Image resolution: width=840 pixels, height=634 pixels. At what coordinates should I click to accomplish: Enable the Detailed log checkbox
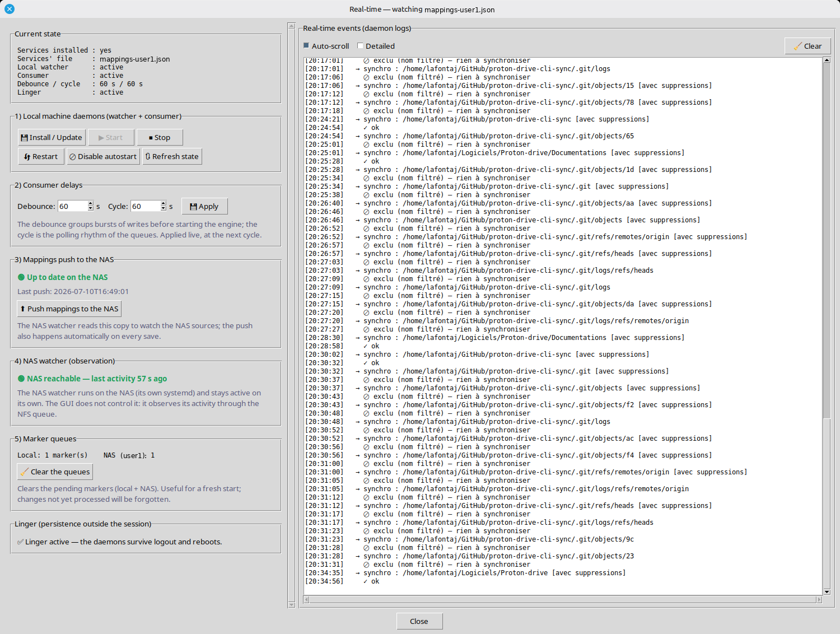tap(361, 46)
